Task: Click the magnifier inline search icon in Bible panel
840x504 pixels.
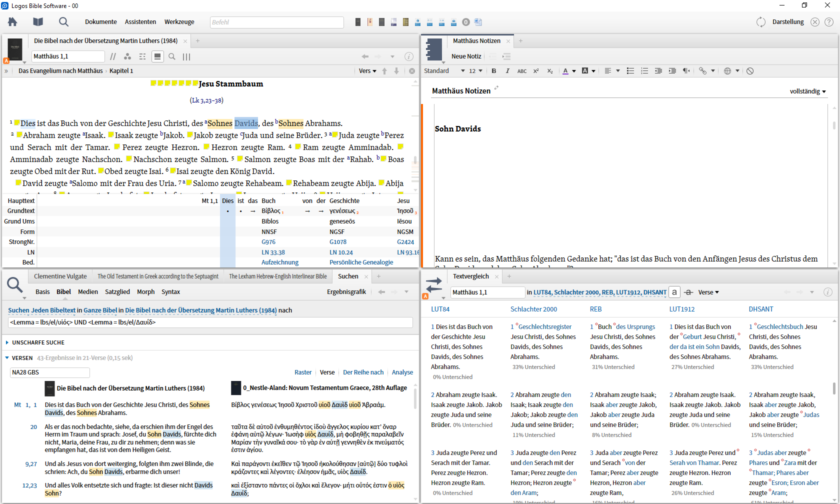Action: [x=172, y=56]
